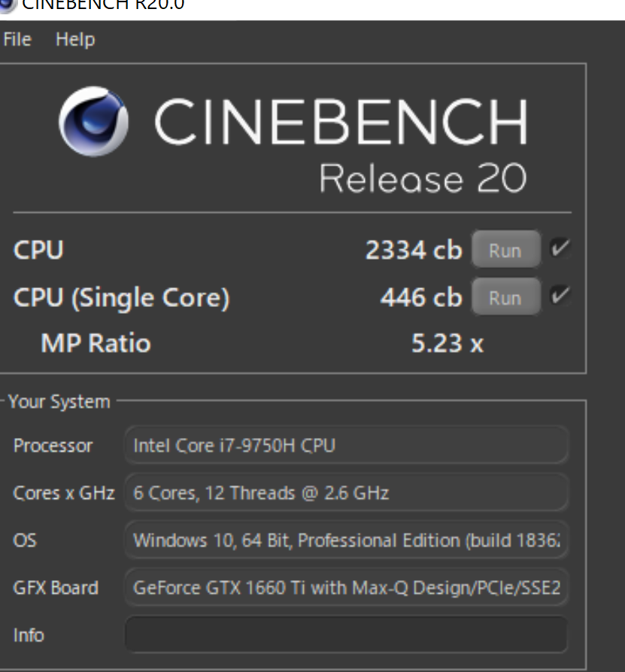The width and height of the screenshot is (625, 672).
Task: Toggle the Single Core test checkbox
Action: click(x=560, y=296)
